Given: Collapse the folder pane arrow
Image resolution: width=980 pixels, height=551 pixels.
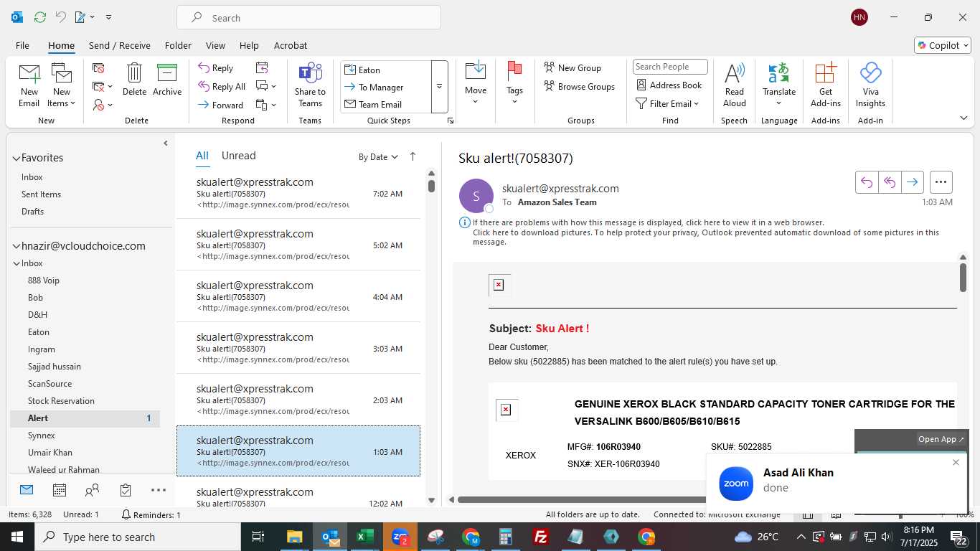Looking at the screenshot, I should [166, 143].
